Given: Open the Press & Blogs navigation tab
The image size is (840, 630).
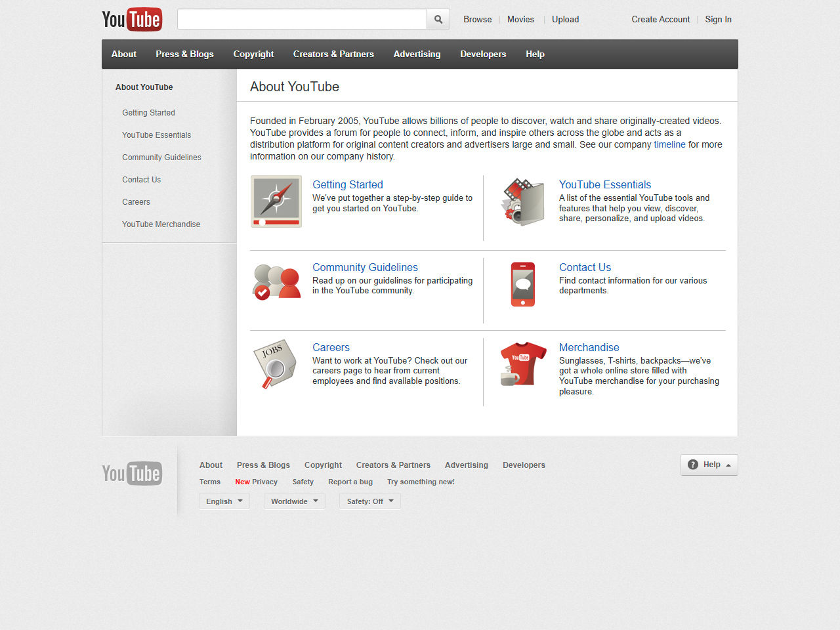Looking at the screenshot, I should pyautogui.click(x=184, y=54).
